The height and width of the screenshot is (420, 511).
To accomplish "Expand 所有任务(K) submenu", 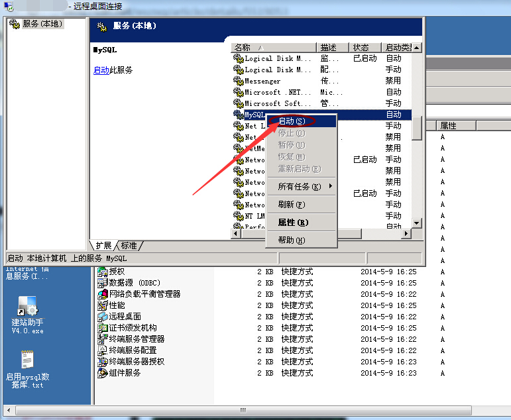I will tap(302, 187).
